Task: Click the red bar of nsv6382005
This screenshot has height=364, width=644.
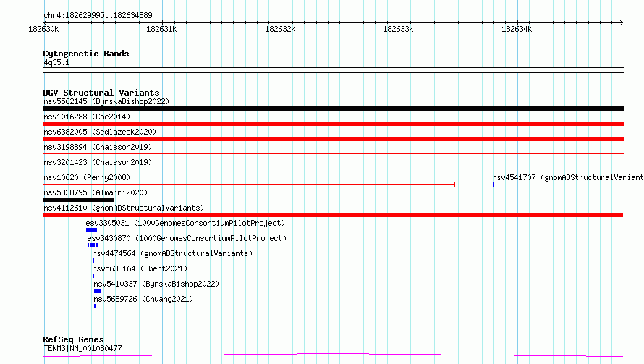Action: (333, 139)
